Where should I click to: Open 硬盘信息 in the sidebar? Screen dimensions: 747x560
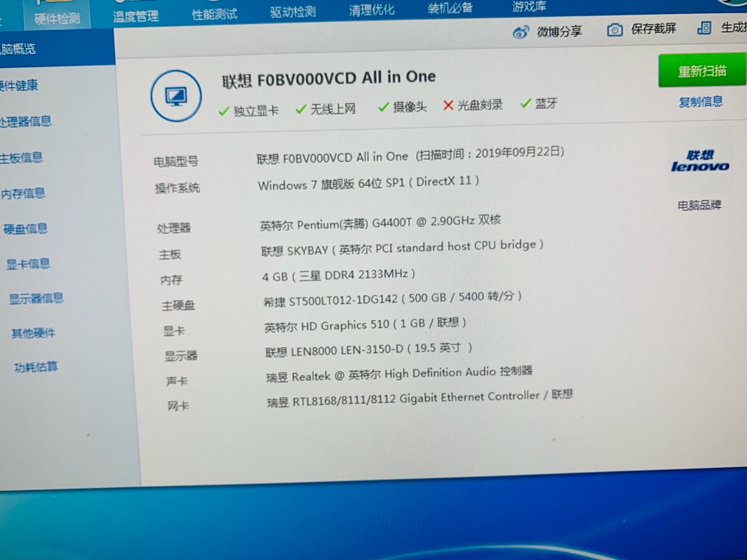[x=26, y=229]
